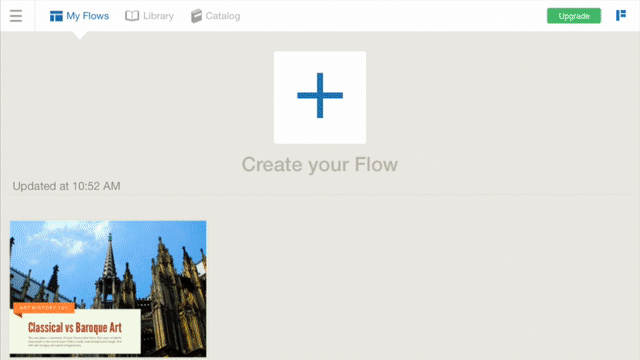Select the My Flows tab label
Viewport: 640px width, 360px height.
pyautogui.click(x=87, y=16)
